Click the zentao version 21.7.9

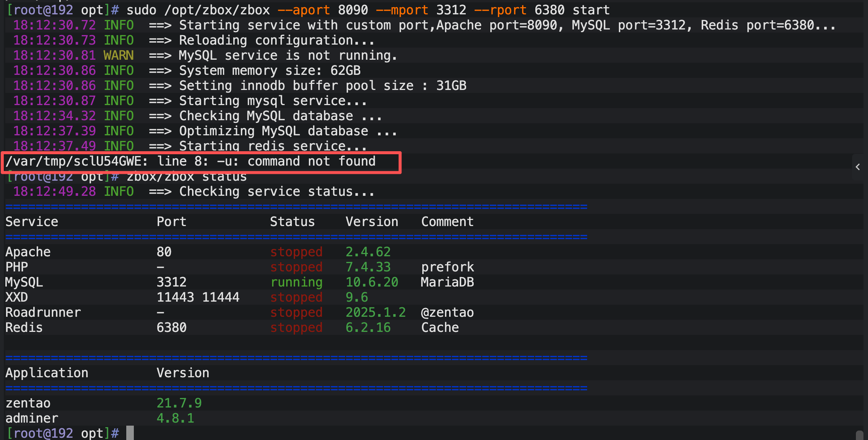pos(179,403)
